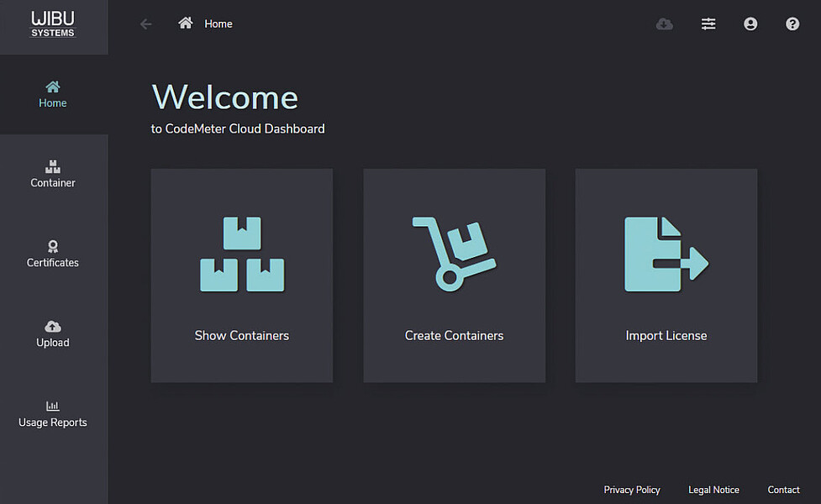
Task: Open the Legal Notice link
Action: pos(713,490)
